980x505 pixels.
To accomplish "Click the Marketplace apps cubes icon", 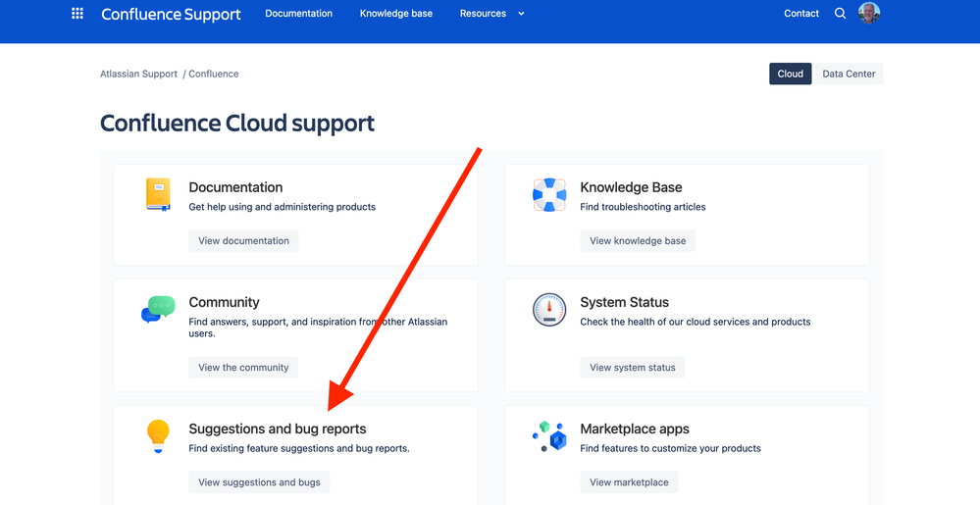I will pos(549,436).
